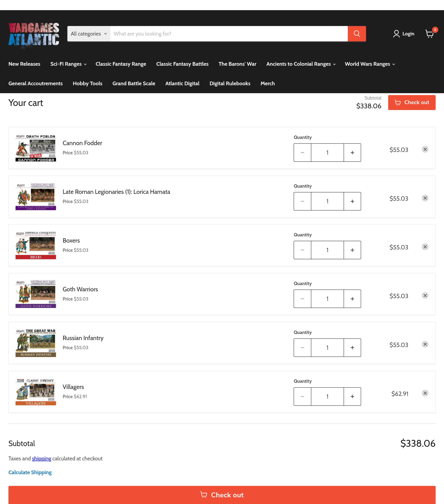Expand Ancients to Colonial Ranges menu

(301, 64)
